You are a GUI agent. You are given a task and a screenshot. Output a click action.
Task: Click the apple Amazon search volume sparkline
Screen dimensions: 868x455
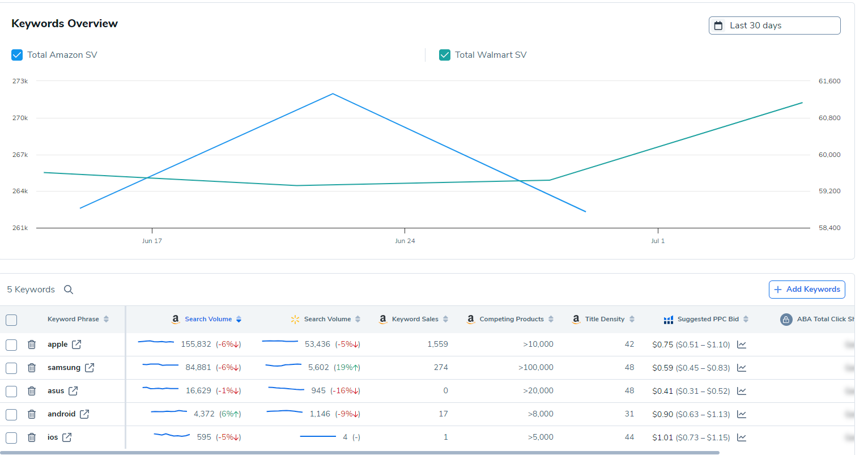156,342
